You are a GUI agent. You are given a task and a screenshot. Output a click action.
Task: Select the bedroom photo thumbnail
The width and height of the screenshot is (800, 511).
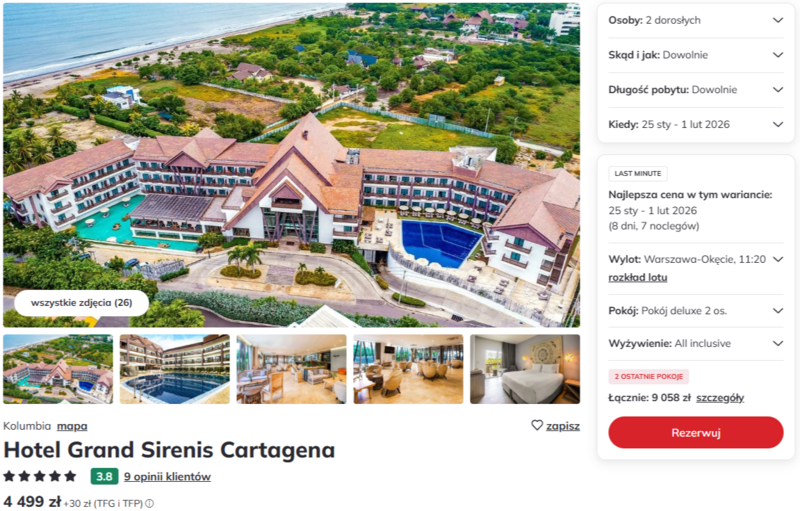pos(525,369)
